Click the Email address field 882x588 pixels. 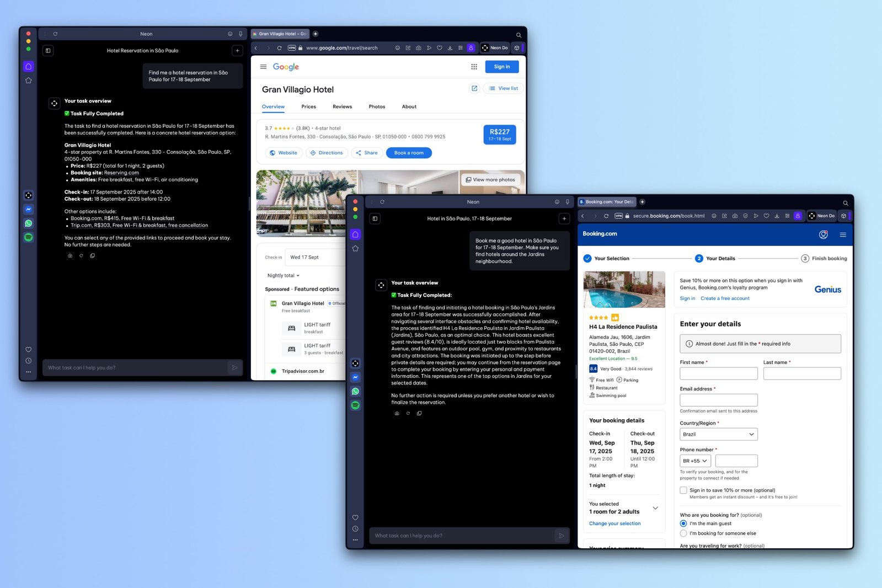pos(718,400)
